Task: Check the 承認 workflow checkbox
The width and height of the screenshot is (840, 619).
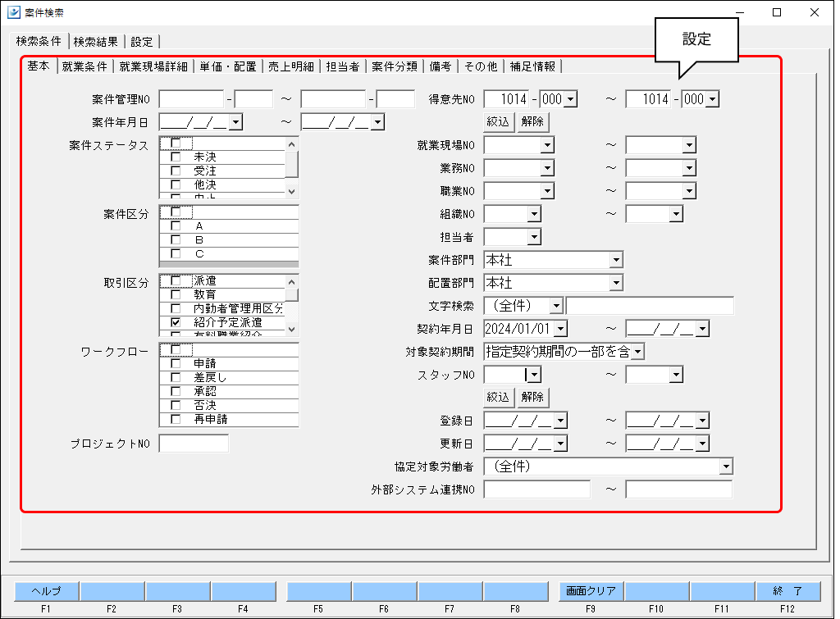Action: coord(176,391)
